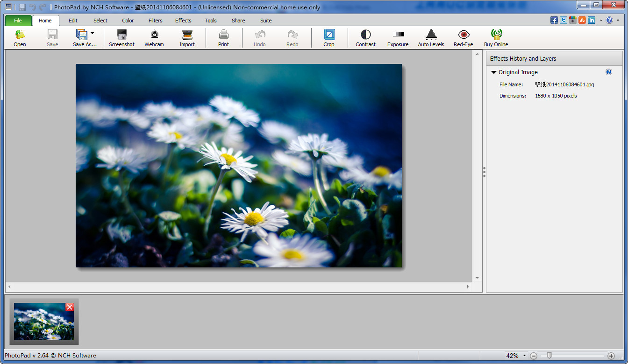Open an image with the Open tool
The width and height of the screenshot is (628, 364).
coord(20,38)
